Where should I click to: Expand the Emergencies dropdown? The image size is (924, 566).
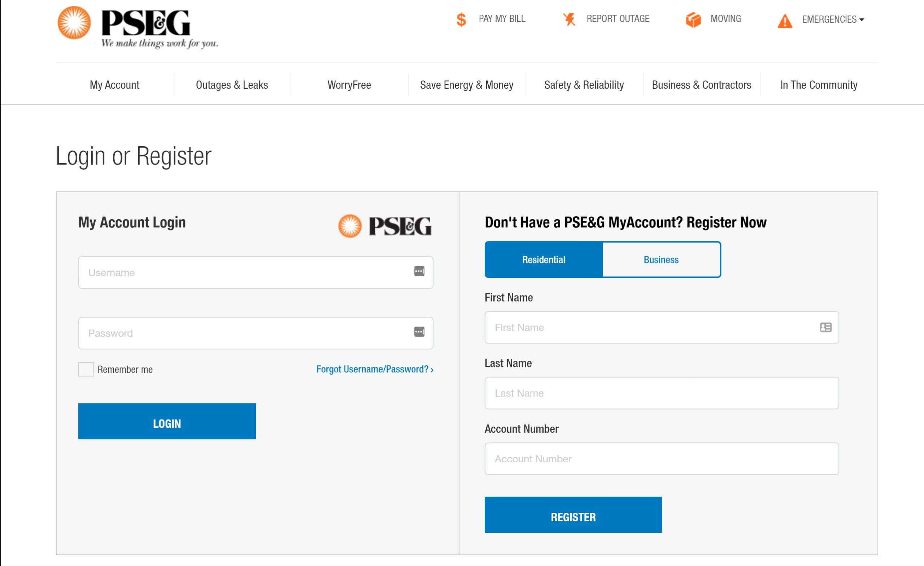coord(833,20)
